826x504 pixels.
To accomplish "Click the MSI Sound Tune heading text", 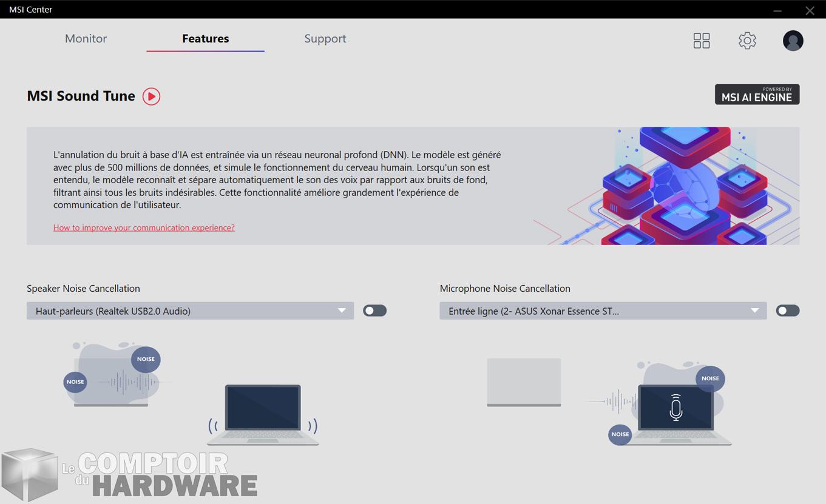I will [81, 96].
